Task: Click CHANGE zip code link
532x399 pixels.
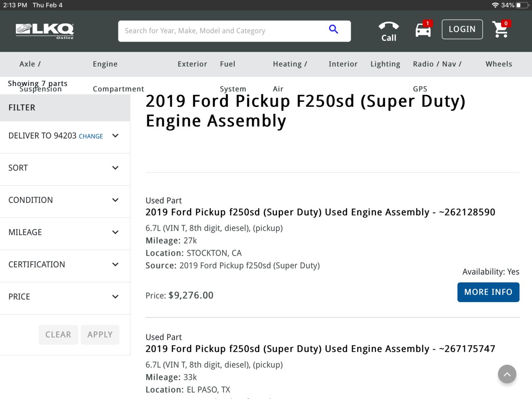Action: (91, 136)
